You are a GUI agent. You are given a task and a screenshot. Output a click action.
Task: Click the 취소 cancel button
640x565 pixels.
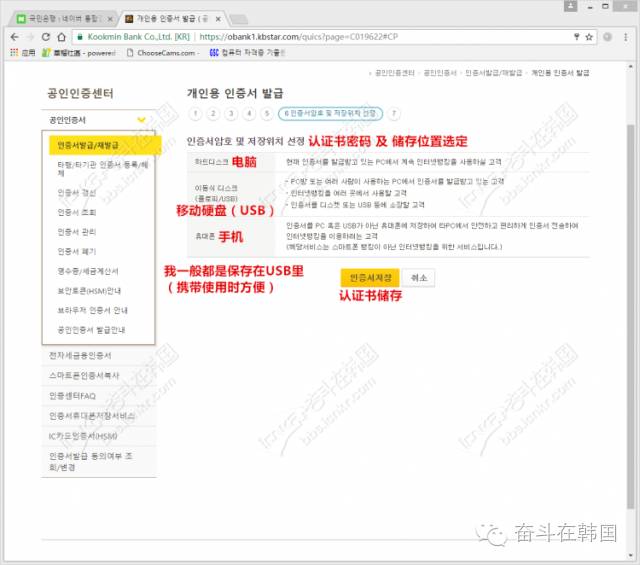(419, 278)
